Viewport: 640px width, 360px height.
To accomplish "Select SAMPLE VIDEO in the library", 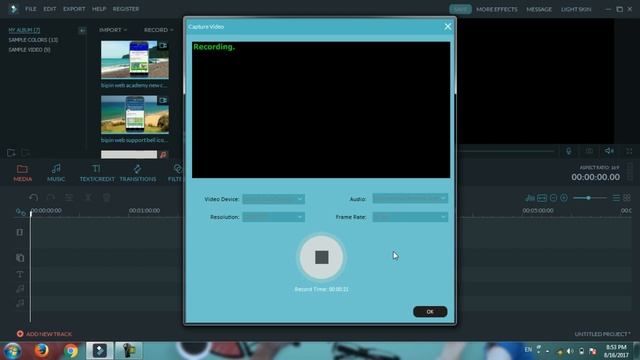I will click(29, 50).
